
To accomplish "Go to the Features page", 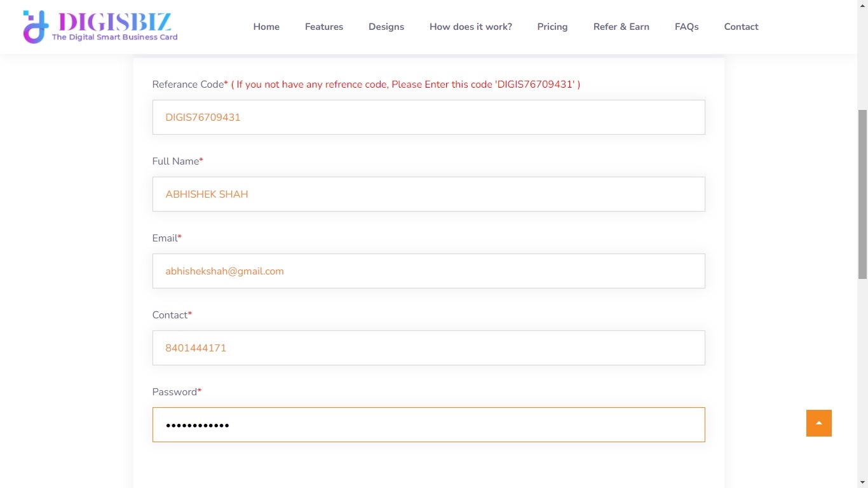I will [x=324, y=27].
